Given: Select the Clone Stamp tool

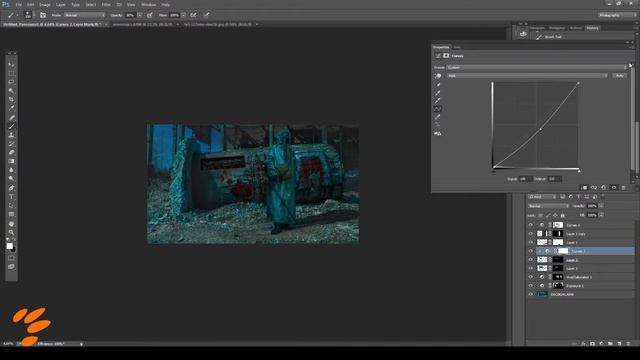Looking at the screenshot, I should (x=11, y=135).
